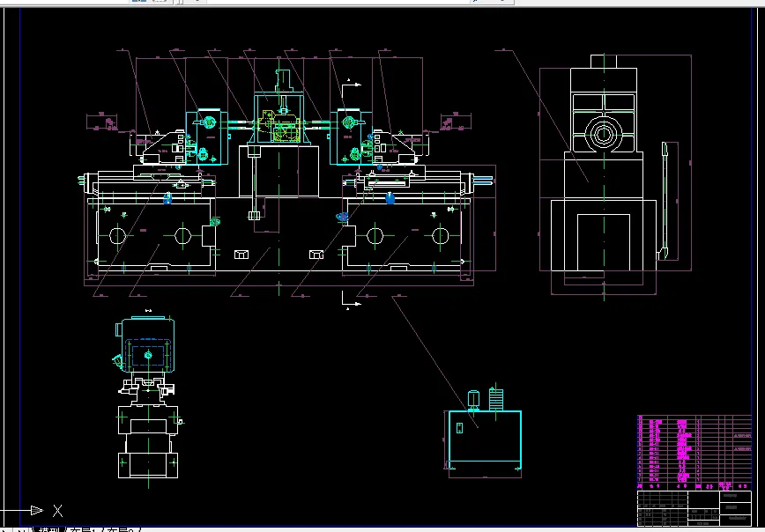Open the 布局2 layout tab
765x532 pixels.
(122, 529)
